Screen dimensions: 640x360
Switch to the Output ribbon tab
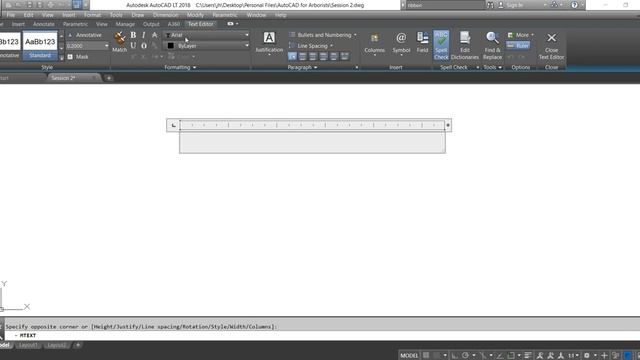click(151, 24)
